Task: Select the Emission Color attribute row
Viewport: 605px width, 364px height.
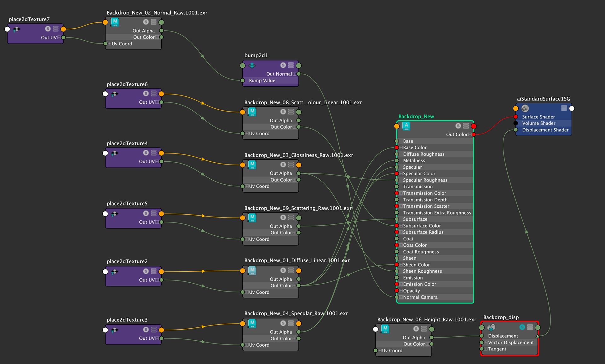Action: (435, 284)
